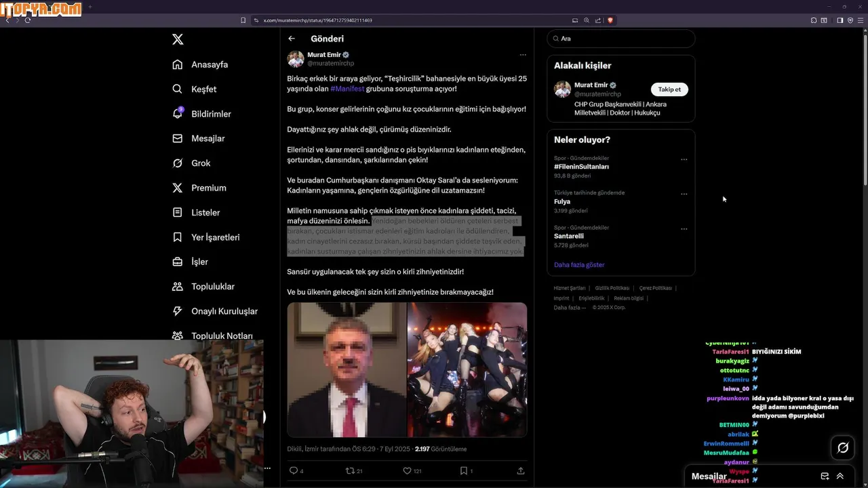The image size is (868, 488).
Task: Open Listeler in the sidebar
Action: [196, 212]
